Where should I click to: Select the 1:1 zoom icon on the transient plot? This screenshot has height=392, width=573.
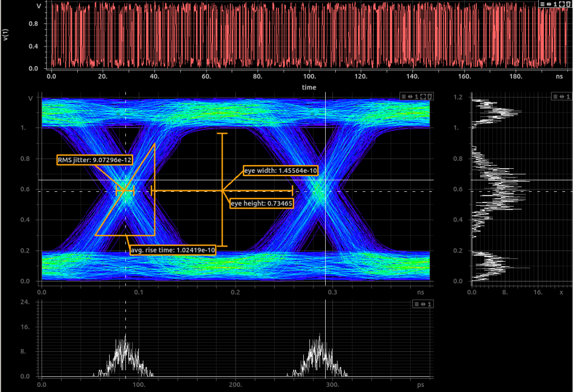click(555, 4)
